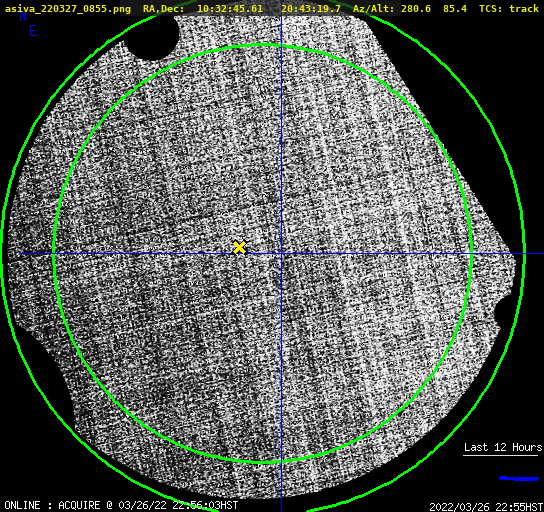Click the yellow X telescope pointing marker

point(239,248)
